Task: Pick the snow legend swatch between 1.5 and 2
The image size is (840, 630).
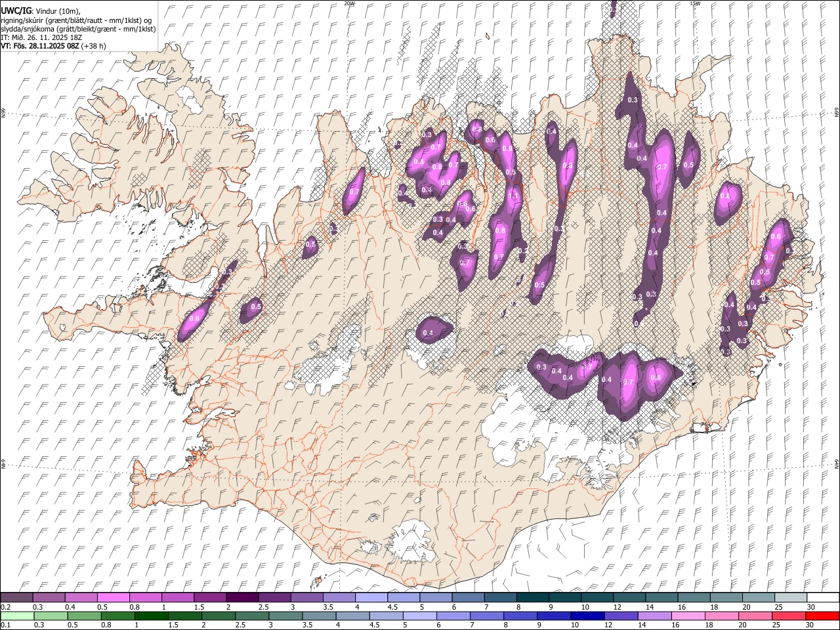Action: [x=209, y=597]
